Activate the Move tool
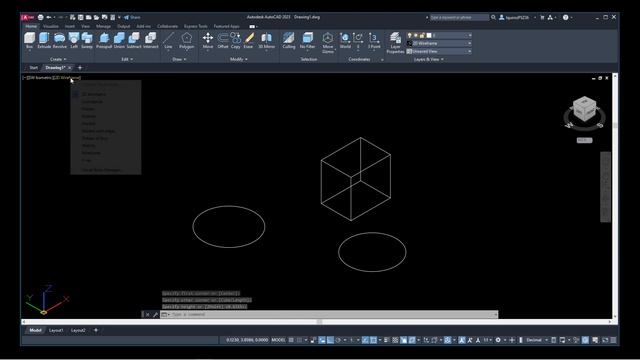The width and height of the screenshot is (640, 360). pos(208,40)
